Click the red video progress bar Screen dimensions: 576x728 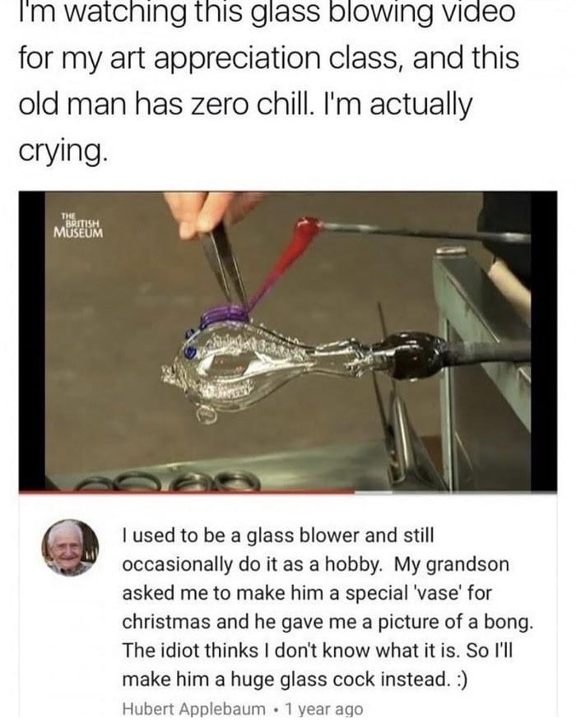pos(187,492)
